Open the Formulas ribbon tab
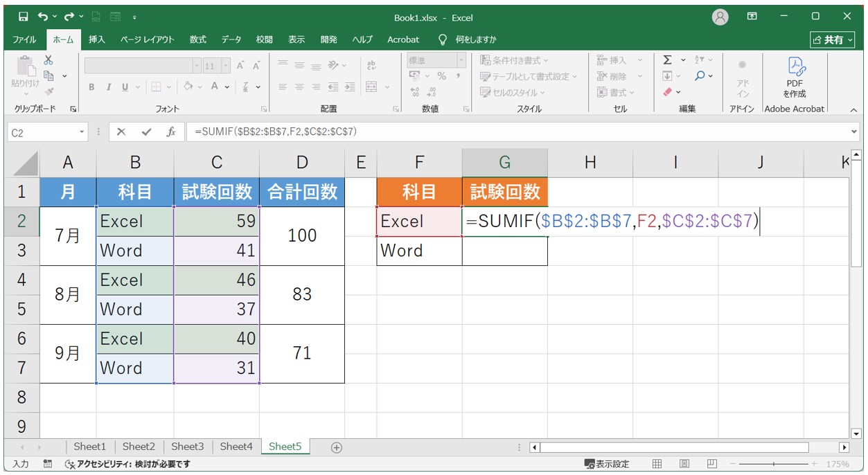 (x=198, y=39)
